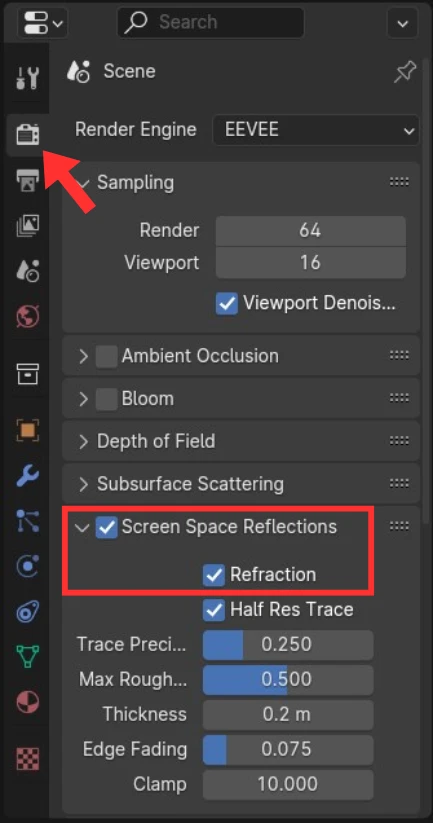Open the editor type dropdown menu
Screen dimensions: 433x823
pyautogui.click(x=43, y=23)
